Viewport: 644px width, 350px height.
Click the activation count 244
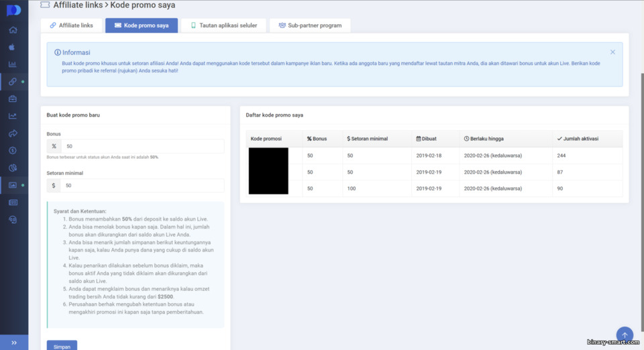click(561, 156)
